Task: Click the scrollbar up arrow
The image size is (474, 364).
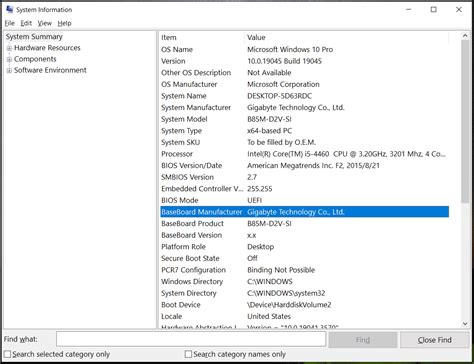Action: (x=465, y=35)
